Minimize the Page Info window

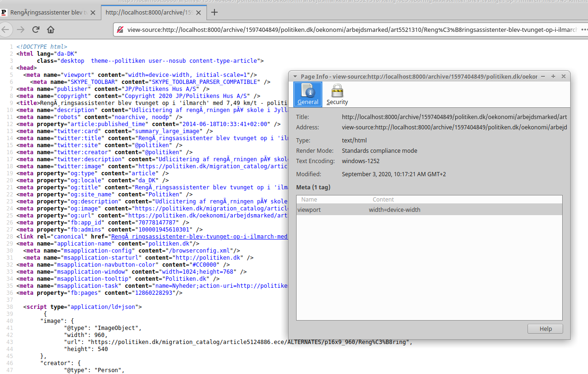(x=543, y=76)
